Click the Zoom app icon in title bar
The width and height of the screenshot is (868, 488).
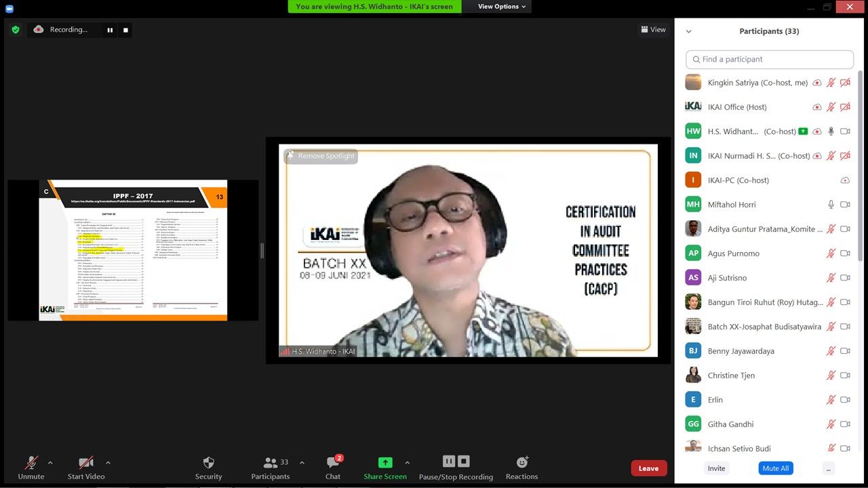[x=9, y=9]
